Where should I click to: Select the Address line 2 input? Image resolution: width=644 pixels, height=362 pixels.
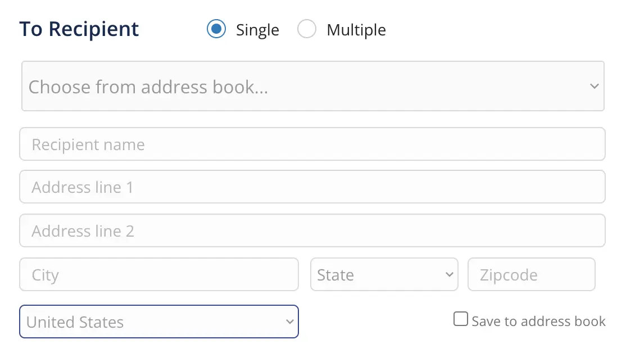[x=312, y=231]
